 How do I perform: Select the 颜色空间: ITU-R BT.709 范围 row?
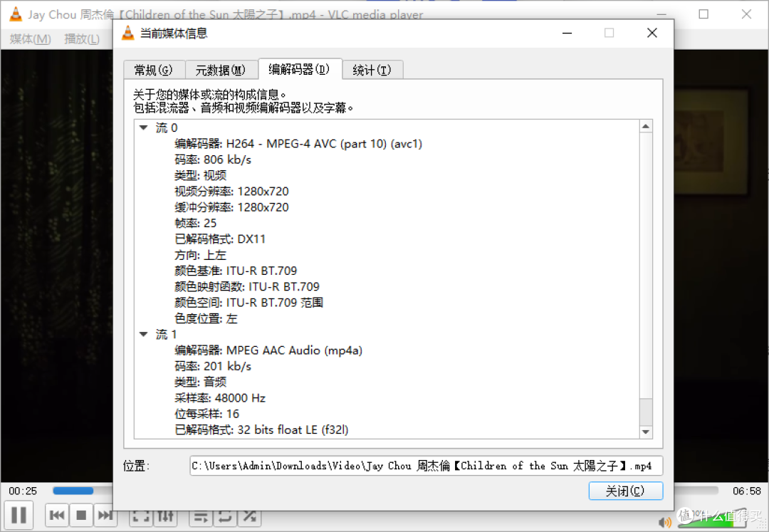point(249,303)
